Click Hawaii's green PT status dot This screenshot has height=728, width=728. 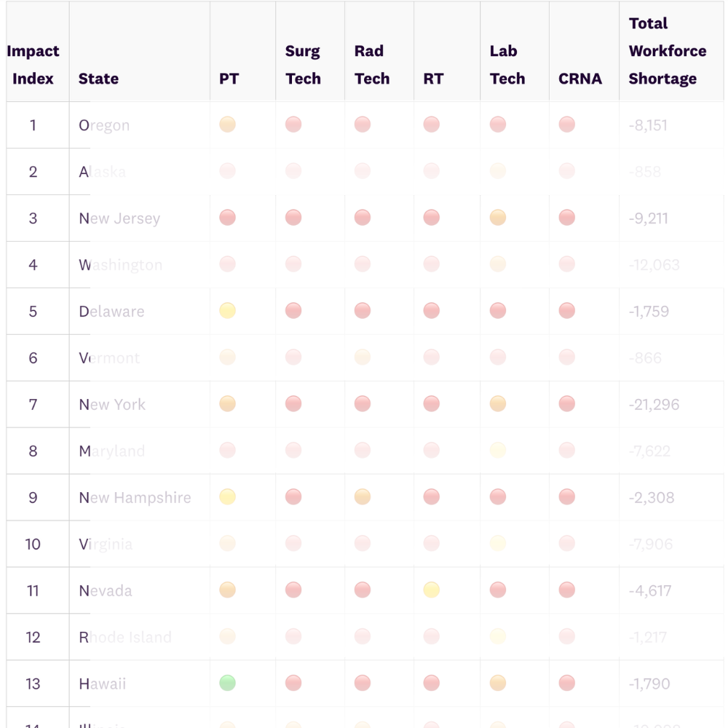click(x=227, y=683)
